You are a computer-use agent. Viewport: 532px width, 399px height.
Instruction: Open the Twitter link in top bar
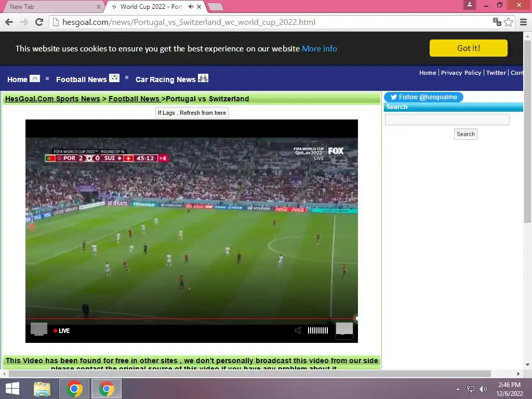coord(496,73)
